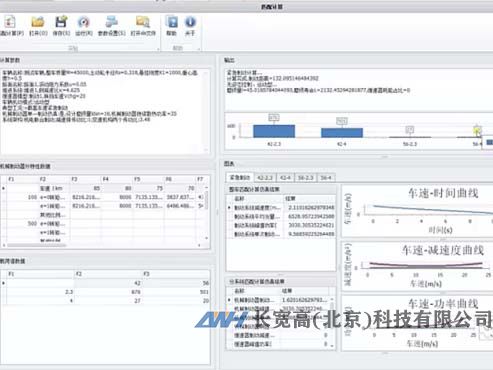The image size is (493, 370).
Task: Select column header F2 in the upper table
Action: pos(53,179)
